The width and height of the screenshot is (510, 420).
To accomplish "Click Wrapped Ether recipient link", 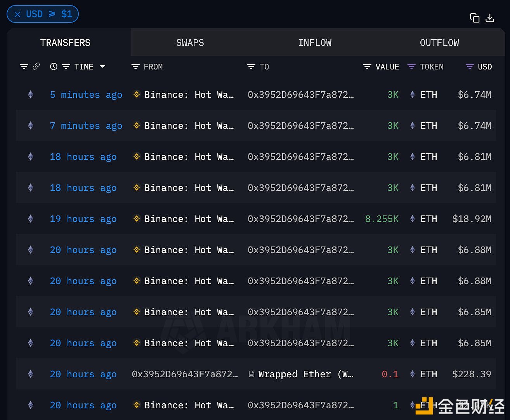I will pyautogui.click(x=305, y=374).
